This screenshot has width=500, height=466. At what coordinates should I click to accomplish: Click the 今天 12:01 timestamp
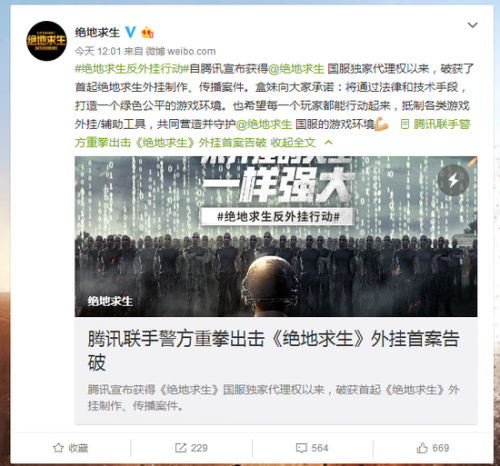point(98,51)
